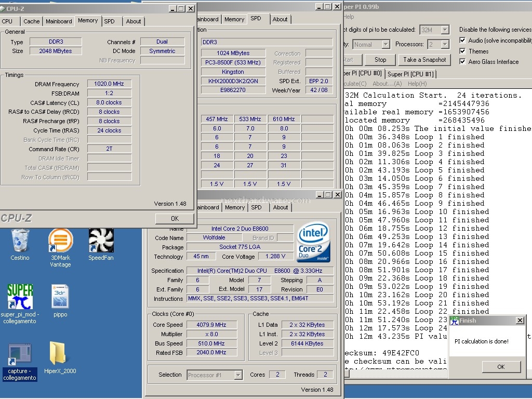Screen dimensions: 532x399
Task: Open the Mainboard tab in front CPU-Z
Action: point(59,21)
